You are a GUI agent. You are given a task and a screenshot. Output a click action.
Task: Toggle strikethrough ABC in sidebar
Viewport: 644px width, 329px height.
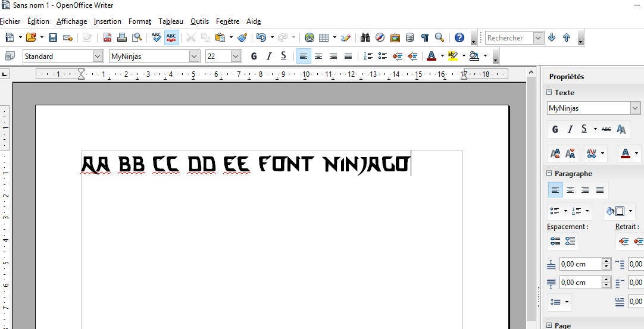click(x=607, y=129)
